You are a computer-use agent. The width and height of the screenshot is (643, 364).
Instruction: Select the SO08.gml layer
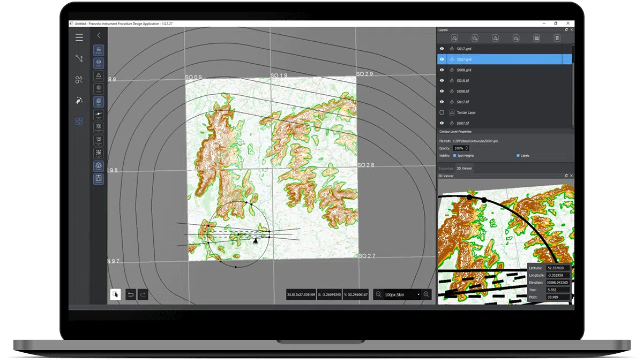(x=461, y=70)
